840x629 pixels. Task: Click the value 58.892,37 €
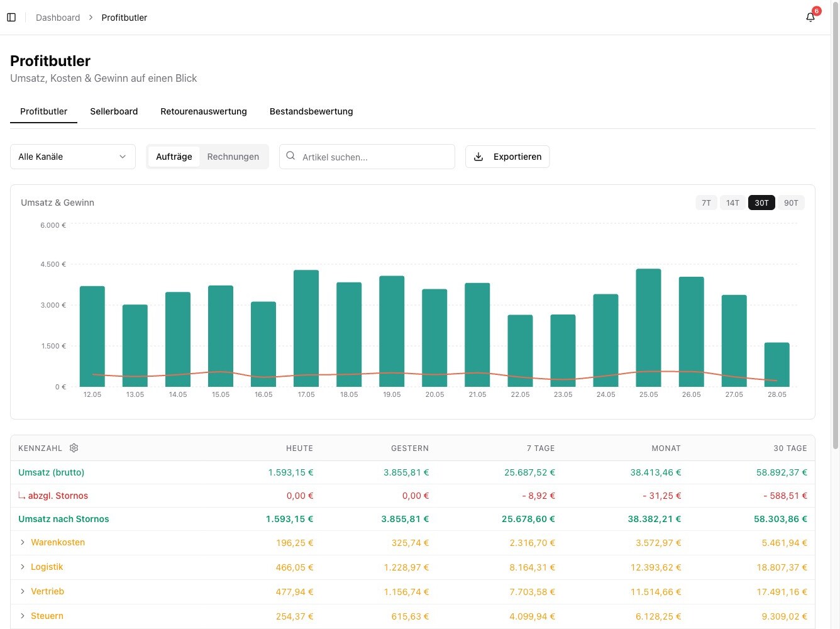pyautogui.click(x=782, y=472)
